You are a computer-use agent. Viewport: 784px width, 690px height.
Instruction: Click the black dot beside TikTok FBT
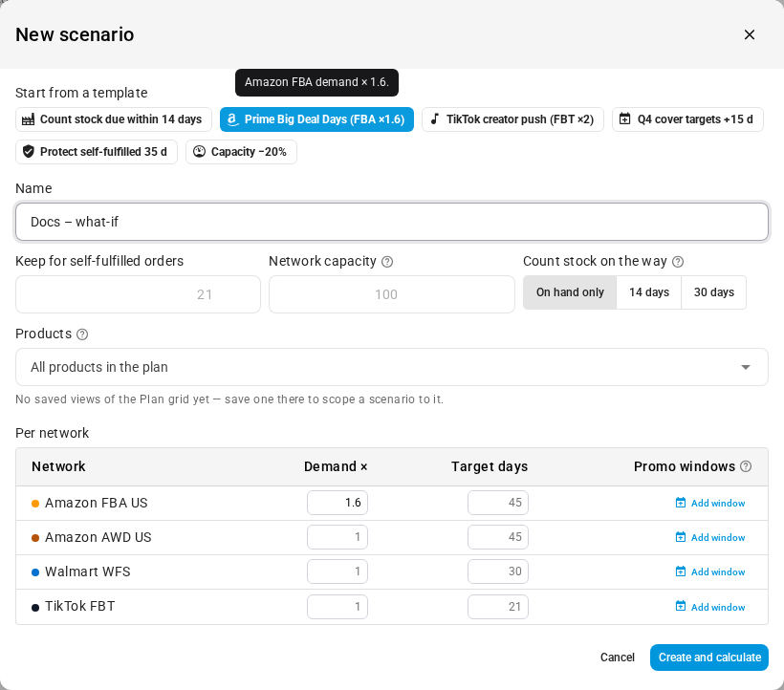click(35, 608)
